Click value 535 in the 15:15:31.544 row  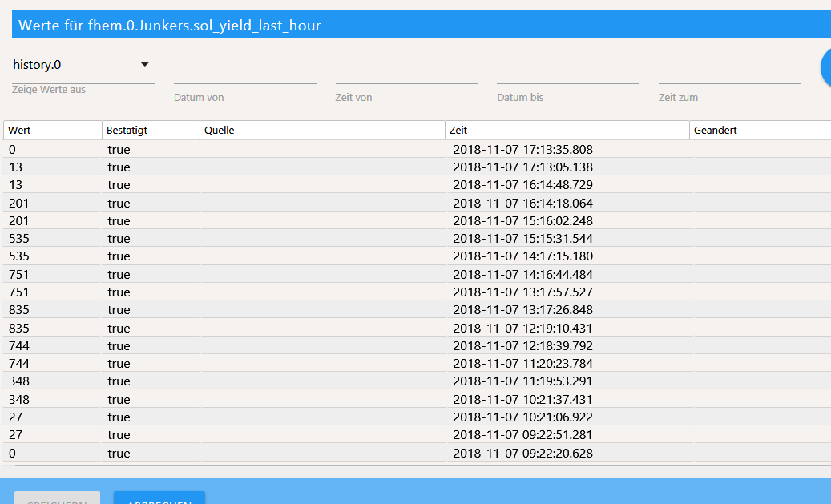tap(19, 239)
